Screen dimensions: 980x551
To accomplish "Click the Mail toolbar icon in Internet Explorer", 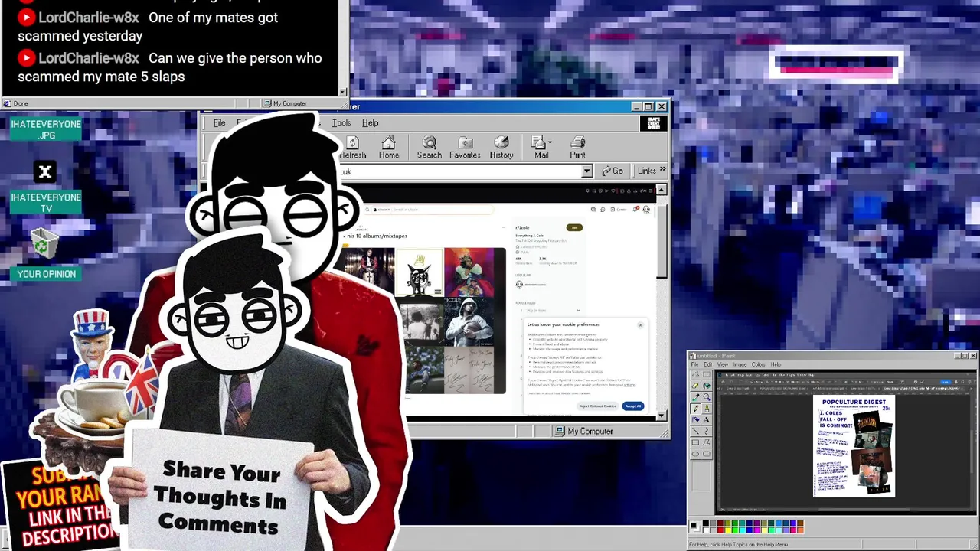I will click(x=540, y=148).
